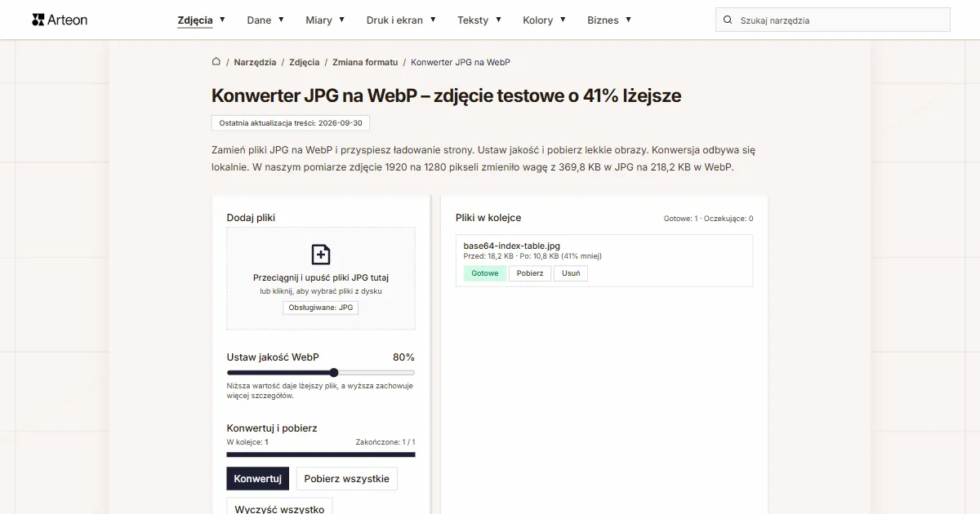This screenshot has height=514, width=980.
Task: Click the W kolejce: 1 text
Action: [x=247, y=442]
